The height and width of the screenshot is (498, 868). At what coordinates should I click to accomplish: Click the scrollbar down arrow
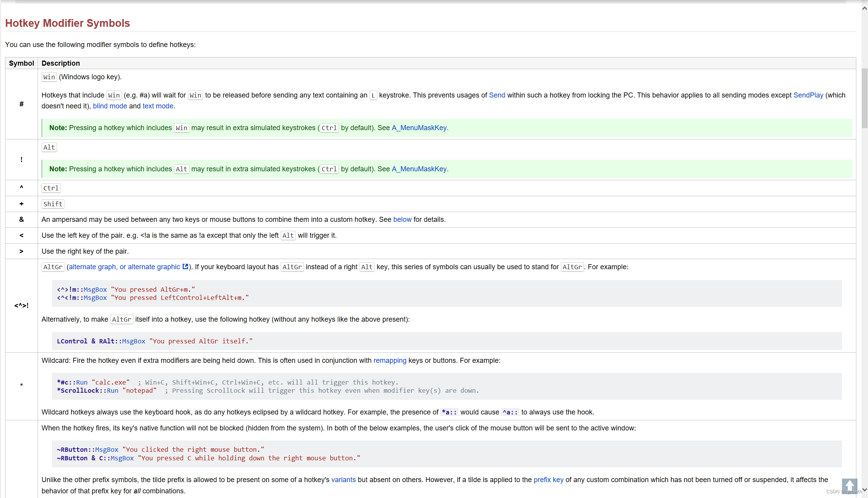865,490
